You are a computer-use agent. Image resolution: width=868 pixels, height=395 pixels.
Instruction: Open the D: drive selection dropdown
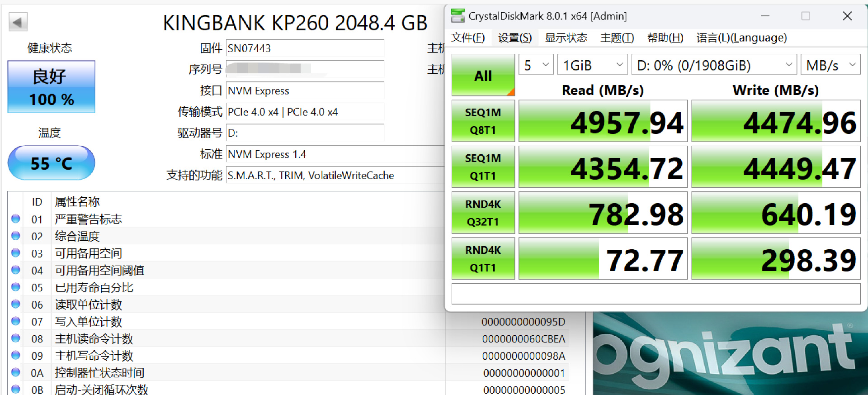click(714, 65)
